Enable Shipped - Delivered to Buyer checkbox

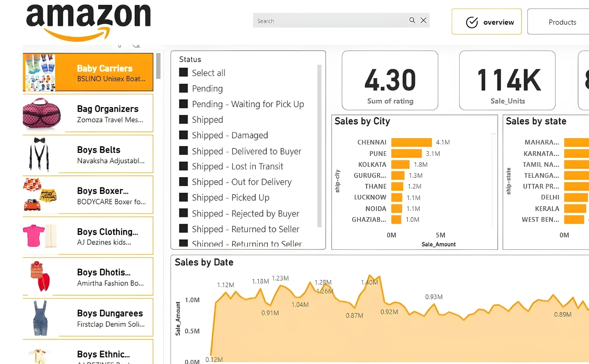click(x=184, y=150)
